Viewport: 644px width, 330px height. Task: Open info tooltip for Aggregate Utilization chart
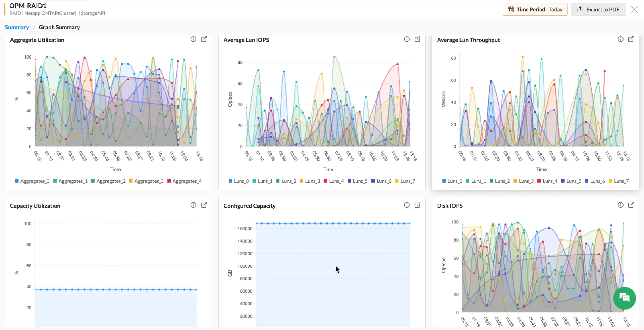click(x=193, y=39)
